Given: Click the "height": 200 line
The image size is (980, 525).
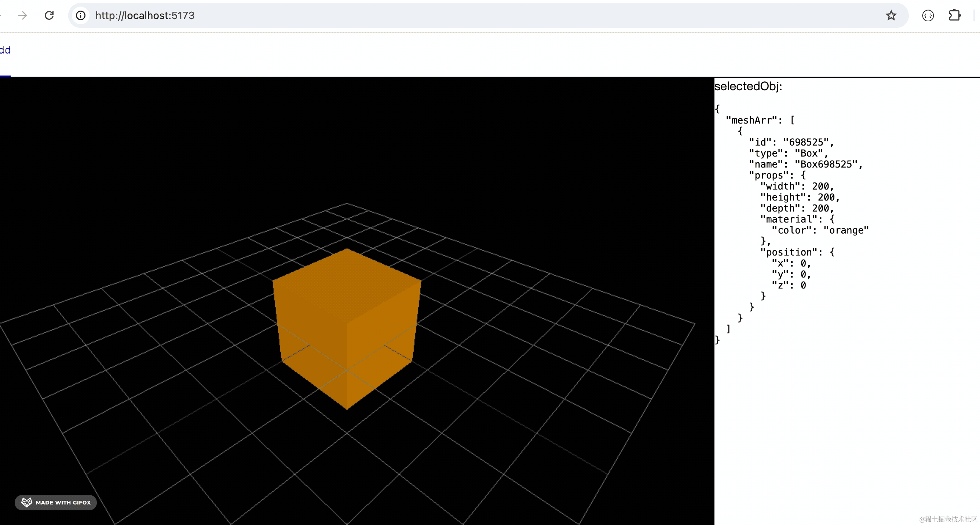Looking at the screenshot, I should 800,197.
